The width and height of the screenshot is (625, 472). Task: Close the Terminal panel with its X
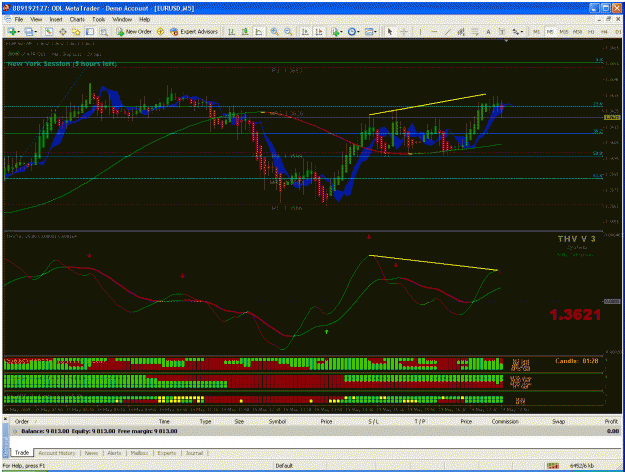pos(6,419)
